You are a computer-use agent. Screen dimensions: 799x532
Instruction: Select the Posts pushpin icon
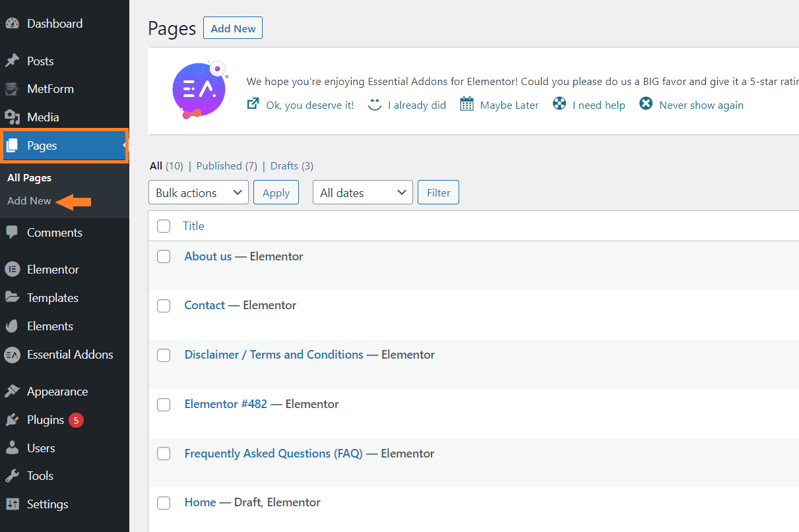13,61
